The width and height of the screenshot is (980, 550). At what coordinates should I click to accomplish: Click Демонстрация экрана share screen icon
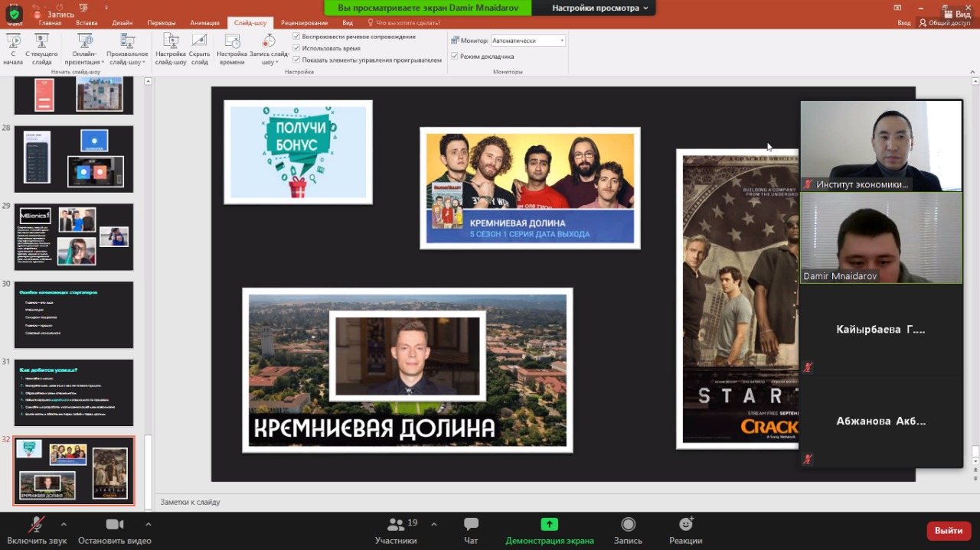pos(549,524)
